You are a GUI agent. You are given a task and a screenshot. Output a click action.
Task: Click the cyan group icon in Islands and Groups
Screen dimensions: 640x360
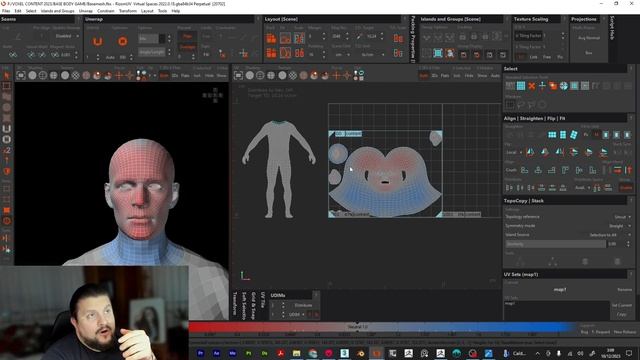(x=438, y=53)
